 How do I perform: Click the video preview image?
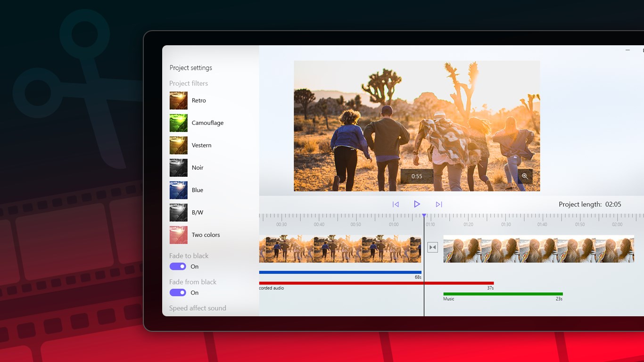(417, 126)
